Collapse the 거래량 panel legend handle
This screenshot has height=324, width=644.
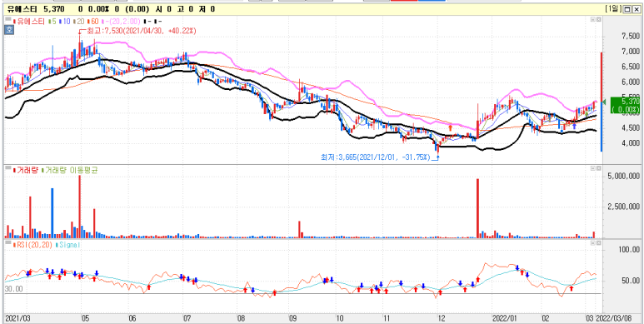(7, 168)
